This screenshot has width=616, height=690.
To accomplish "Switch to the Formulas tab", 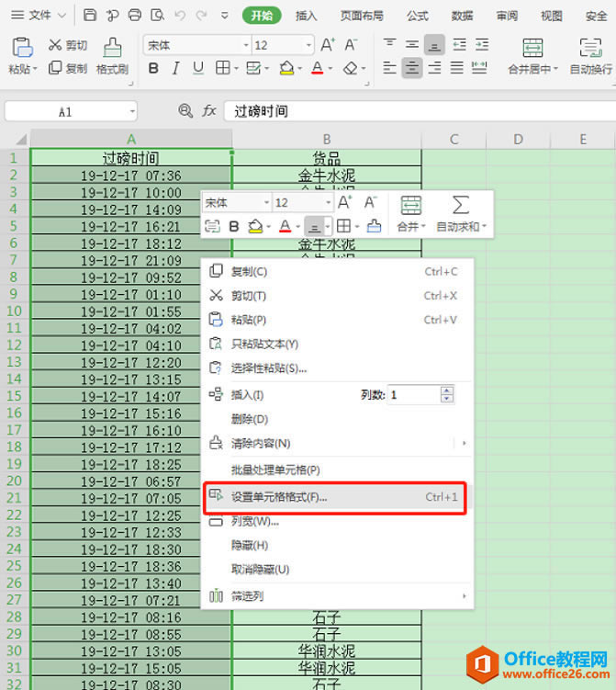I will coord(418,16).
